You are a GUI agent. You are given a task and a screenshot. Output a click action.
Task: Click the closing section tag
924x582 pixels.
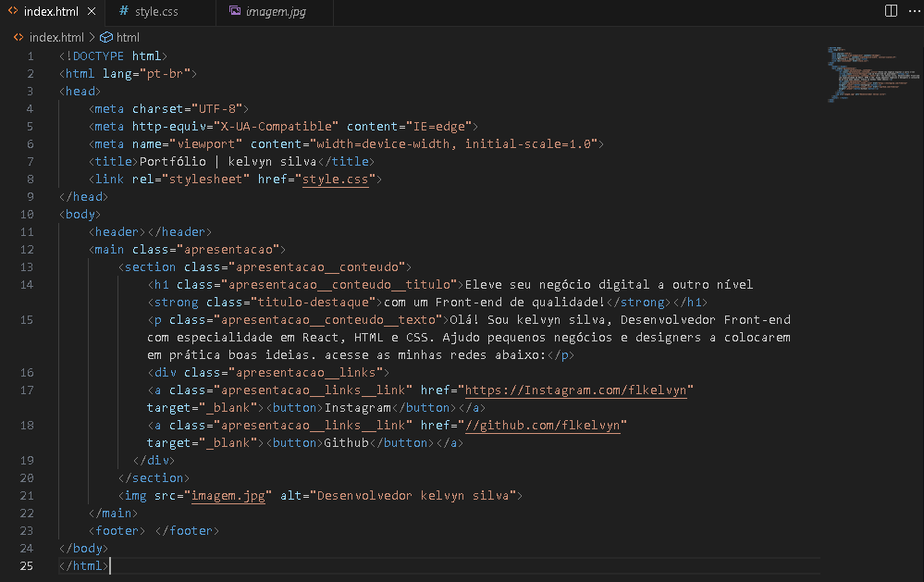point(154,478)
